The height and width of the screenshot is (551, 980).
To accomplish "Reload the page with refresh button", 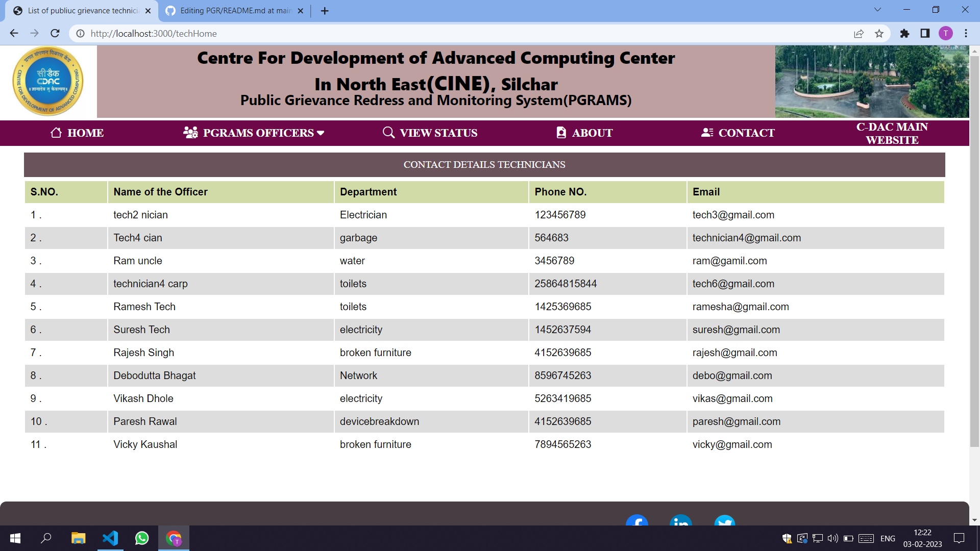I will [55, 34].
